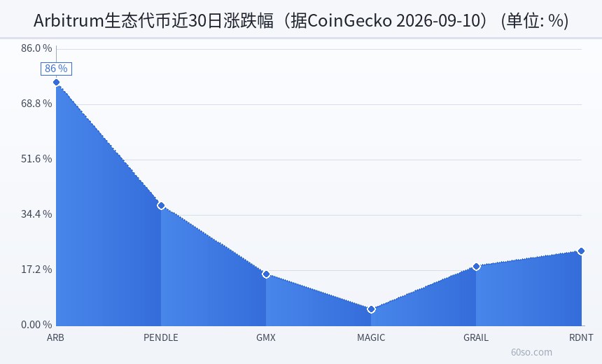Click the 17.2 % y-axis tick label
The width and height of the screenshot is (602, 364).
[x=36, y=269]
